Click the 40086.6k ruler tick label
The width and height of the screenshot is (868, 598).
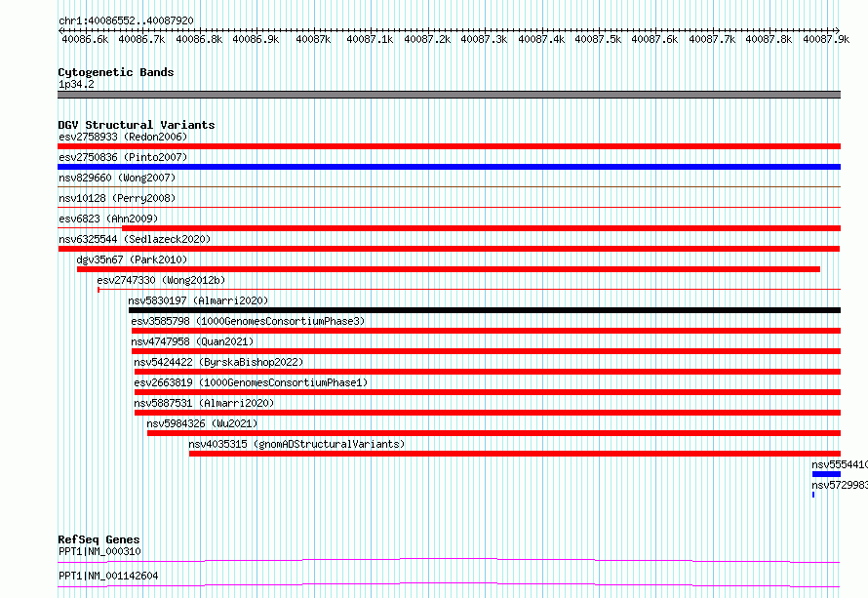[x=85, y=39]
